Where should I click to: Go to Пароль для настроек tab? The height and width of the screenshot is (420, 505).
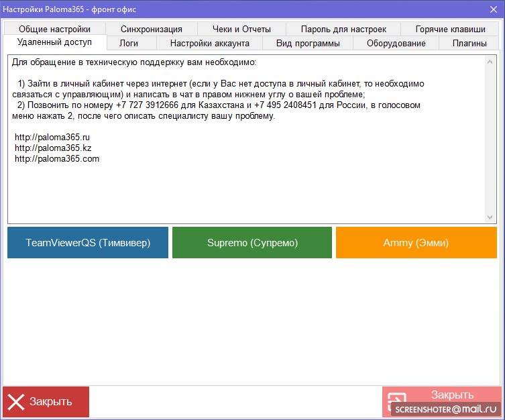(x=343, y=29)
